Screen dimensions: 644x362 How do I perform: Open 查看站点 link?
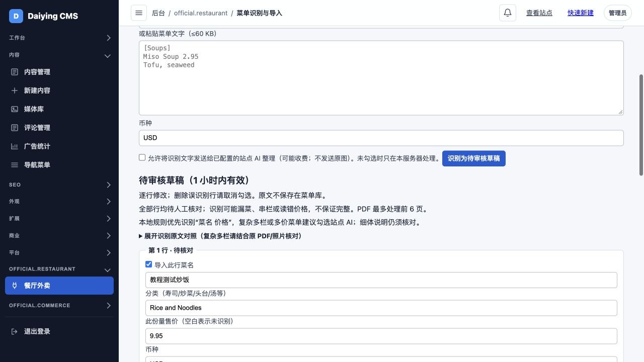point(539,13)
